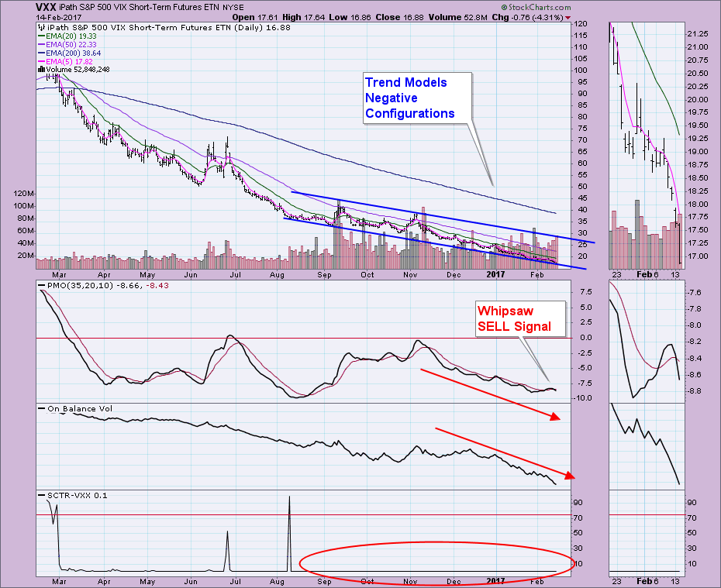
Task: Click the -8.8 tick in PMO zoom panel
Action: click(x=695, y=391)
